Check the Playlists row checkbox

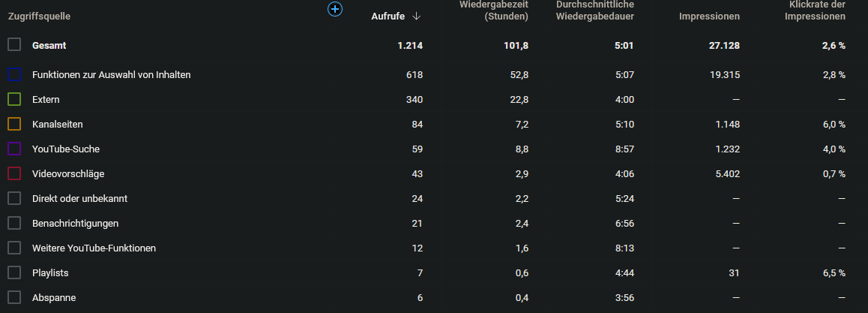click(14, 272)
